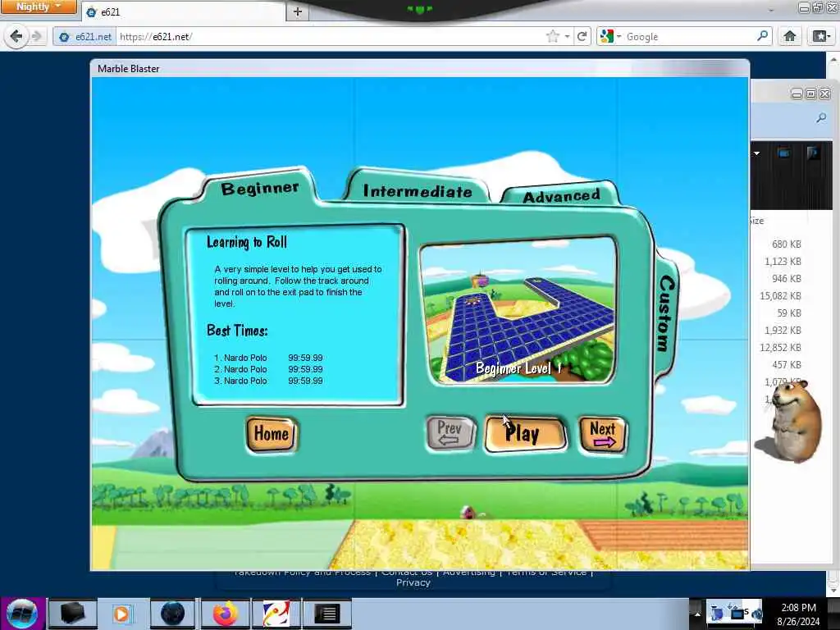This screenshot has height=630, width=840.
Task: Click in the Google search field
Action: pyautogui.click(x=690, y=36)
